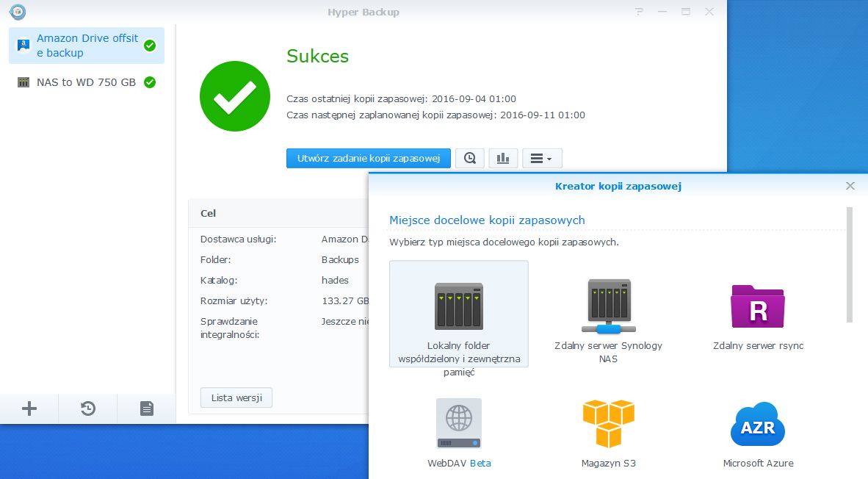The image size is (868, 479).
Task: Click the Sukces status heading
Action: coord(317,56)
